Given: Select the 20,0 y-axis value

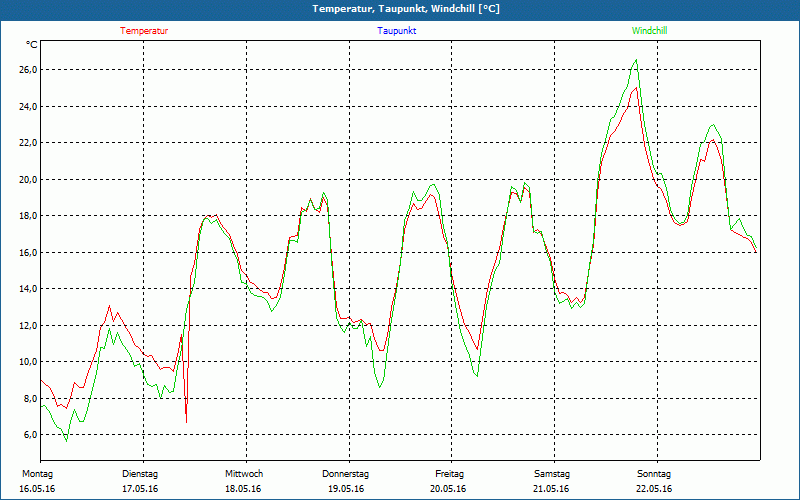Looking at the screenshot, I should [x=29, y=180].
